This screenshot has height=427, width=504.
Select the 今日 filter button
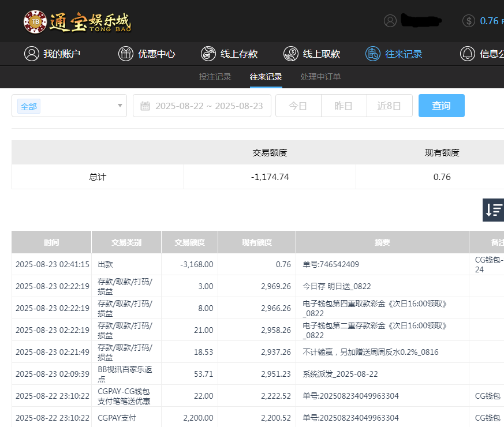coord(298,106)
